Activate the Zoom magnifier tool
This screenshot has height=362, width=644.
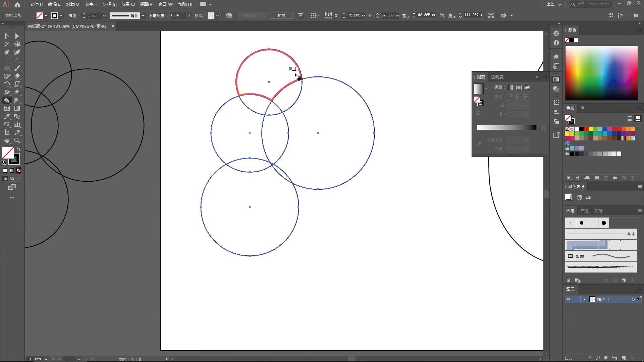point(17,140)
